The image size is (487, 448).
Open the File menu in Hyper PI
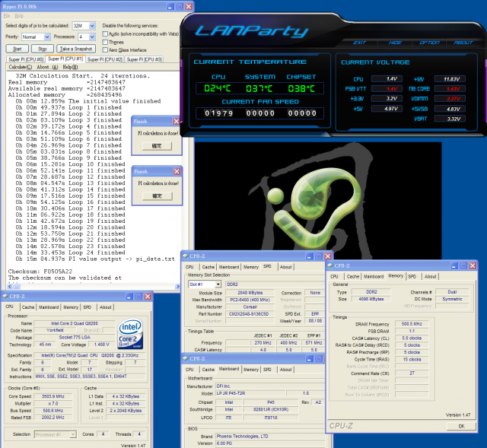click(7, 16)
